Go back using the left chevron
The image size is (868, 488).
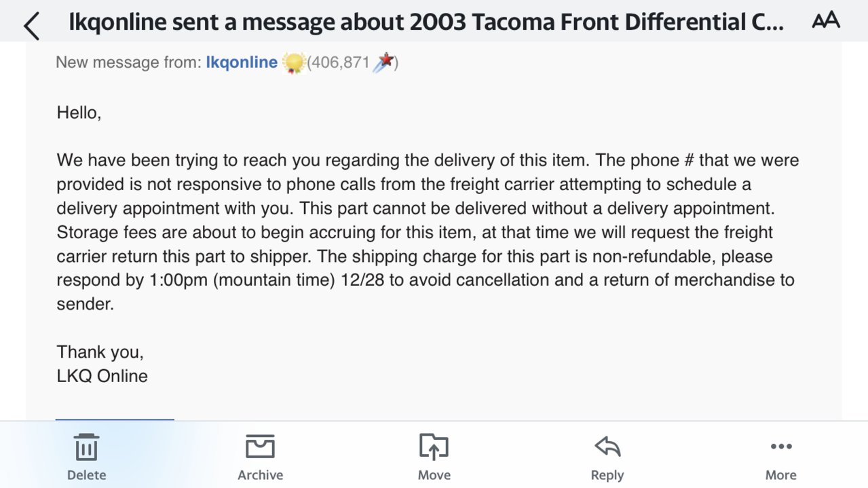coord(32,25)
